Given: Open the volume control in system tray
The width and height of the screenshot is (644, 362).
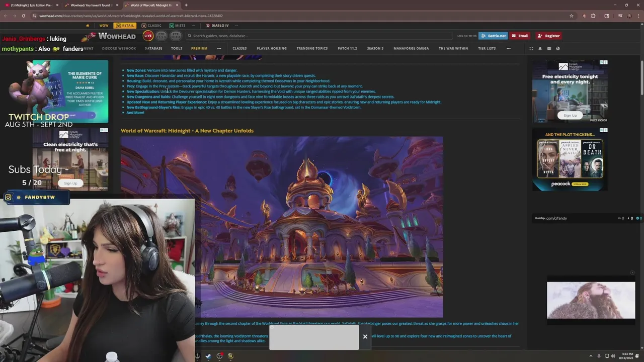Looking at the screenshot, I should coord(613,356).
